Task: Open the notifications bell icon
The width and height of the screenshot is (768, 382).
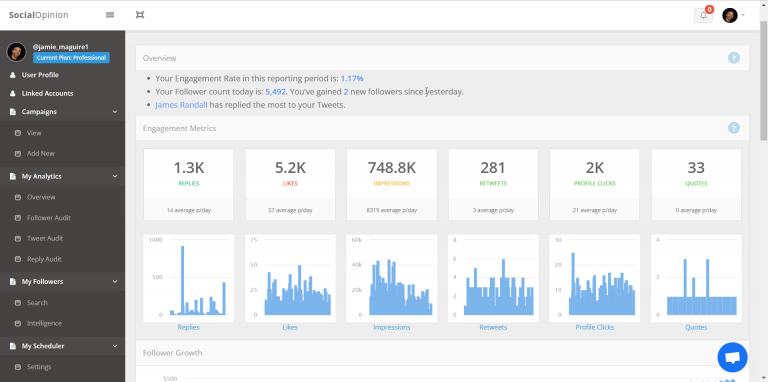Action: [703, 15]
